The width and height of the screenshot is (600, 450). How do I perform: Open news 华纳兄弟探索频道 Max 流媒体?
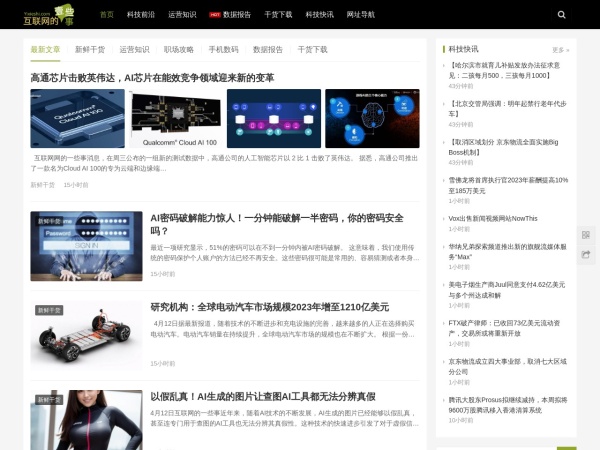click(507, 252)
